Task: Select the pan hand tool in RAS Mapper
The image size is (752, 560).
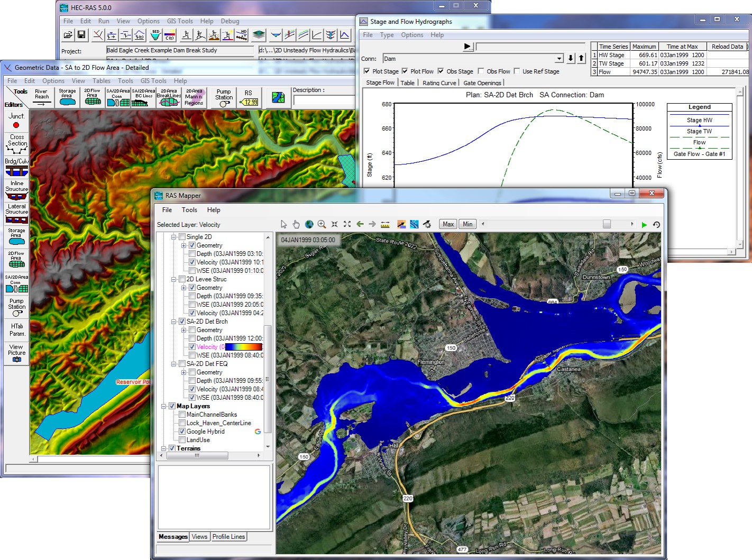Action: [296, 224]
